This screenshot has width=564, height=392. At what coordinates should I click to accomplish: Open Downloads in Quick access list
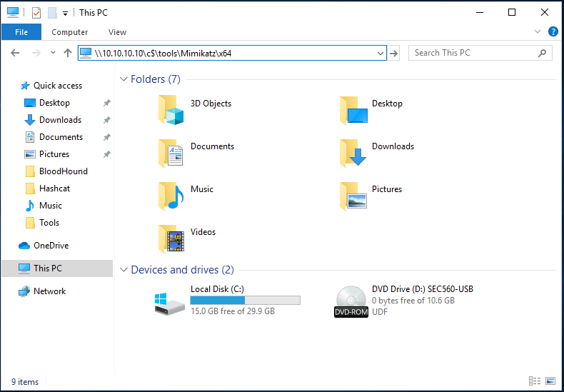pyautogui.click(x=60, y=120)
